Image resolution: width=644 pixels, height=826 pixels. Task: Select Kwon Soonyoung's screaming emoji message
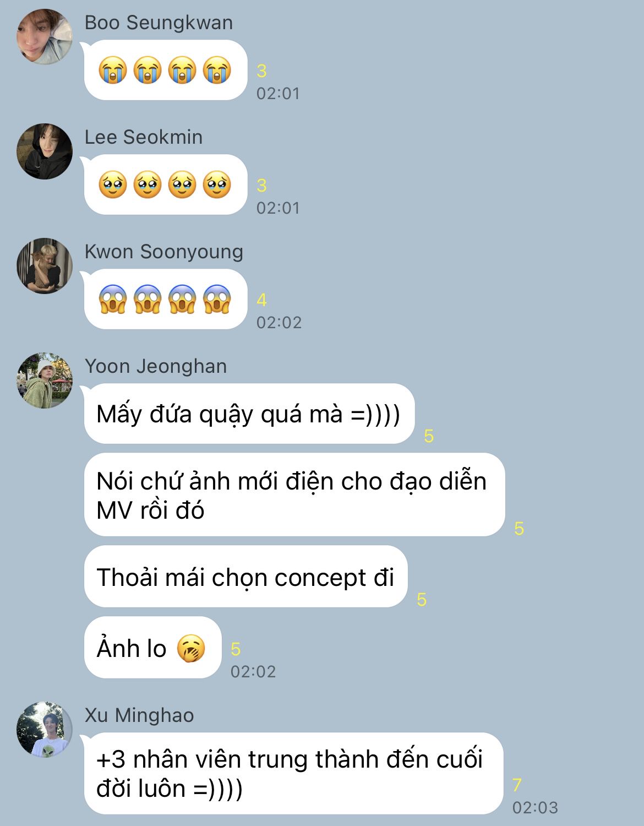(x=165, y=299)
